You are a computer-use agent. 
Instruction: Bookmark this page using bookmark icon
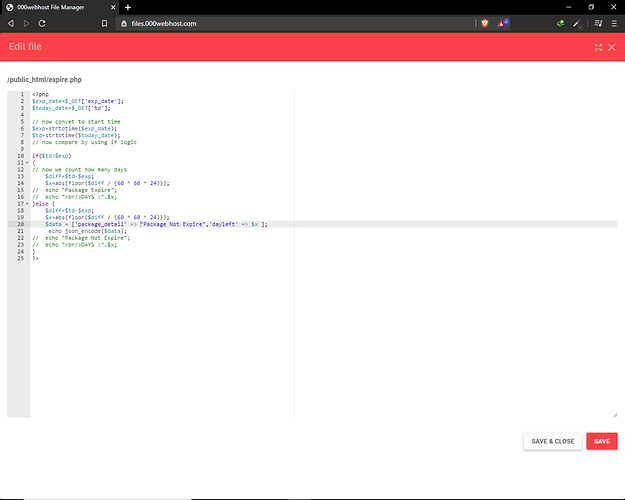[104, 24]
